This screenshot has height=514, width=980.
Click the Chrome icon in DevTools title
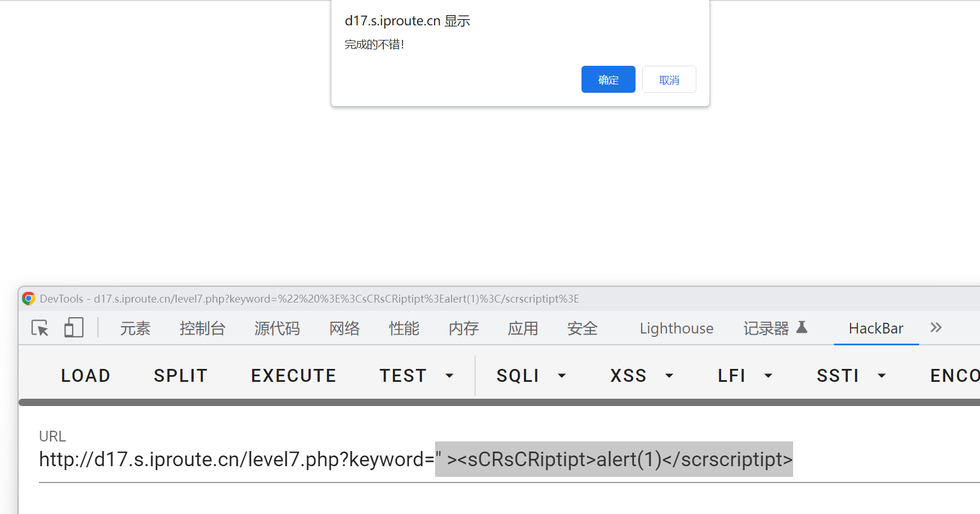[29, 299]
